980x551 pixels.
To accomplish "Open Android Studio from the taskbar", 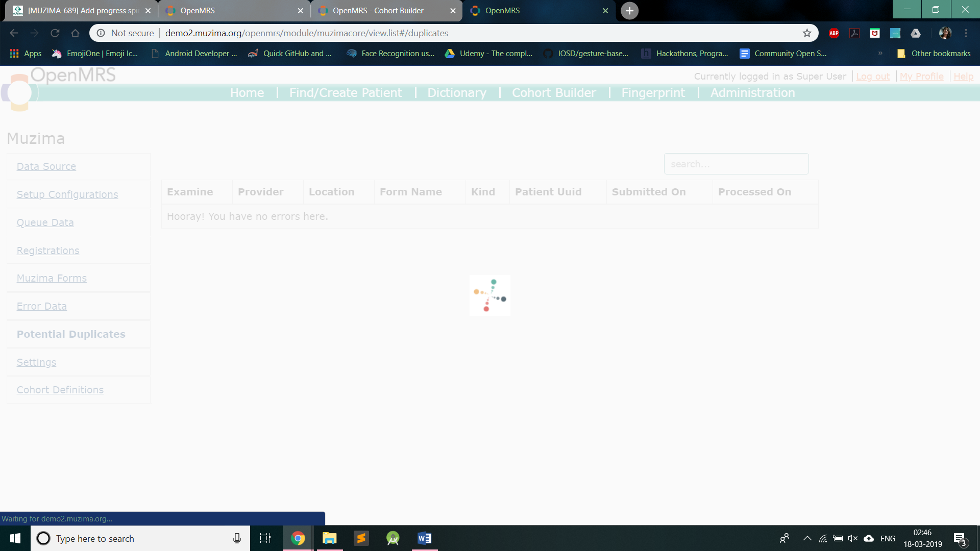I will (393, 538).
